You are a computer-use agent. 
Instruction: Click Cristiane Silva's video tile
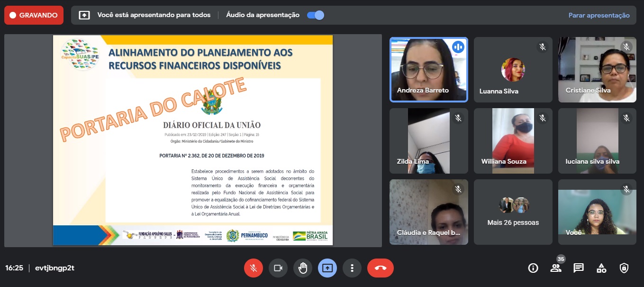[x=597, y=70]
